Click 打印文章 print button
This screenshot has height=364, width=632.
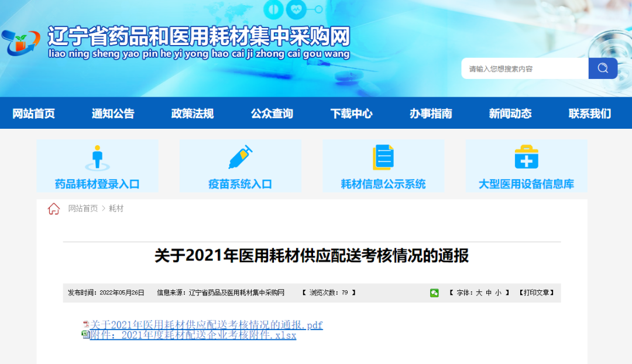tap(537, 293)
